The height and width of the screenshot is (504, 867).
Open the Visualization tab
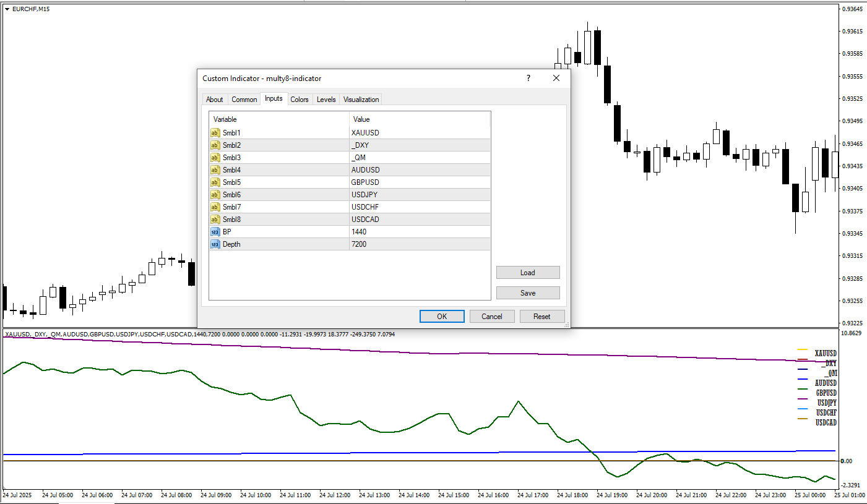tap(361, 100)
